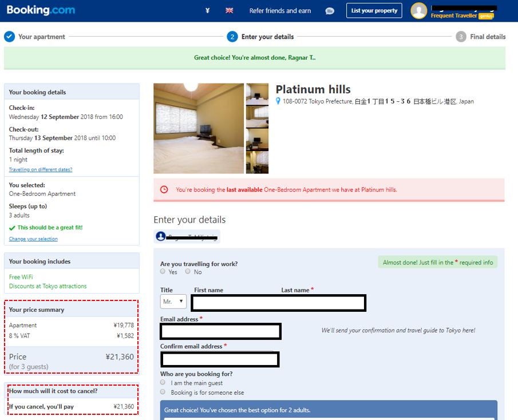Click the 13 September check-out date
Viewport: 518px width, 420px height.
pos(54,138)
